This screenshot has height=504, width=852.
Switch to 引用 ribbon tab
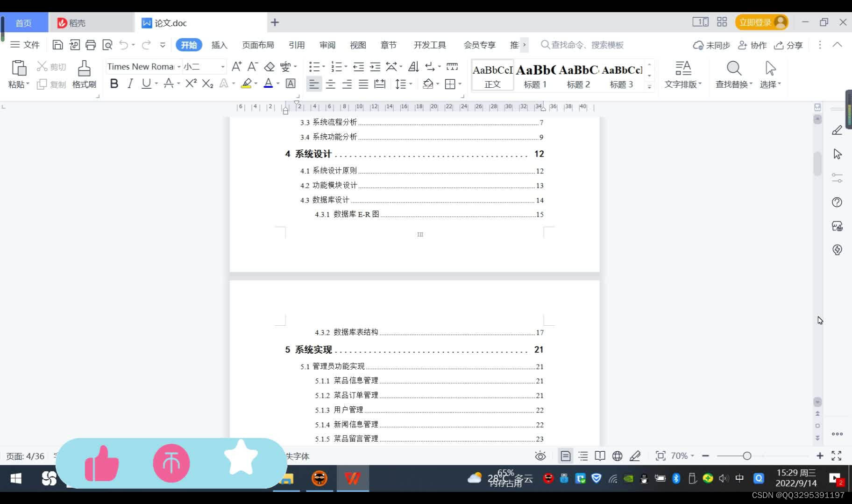click(x=297, y=45)
